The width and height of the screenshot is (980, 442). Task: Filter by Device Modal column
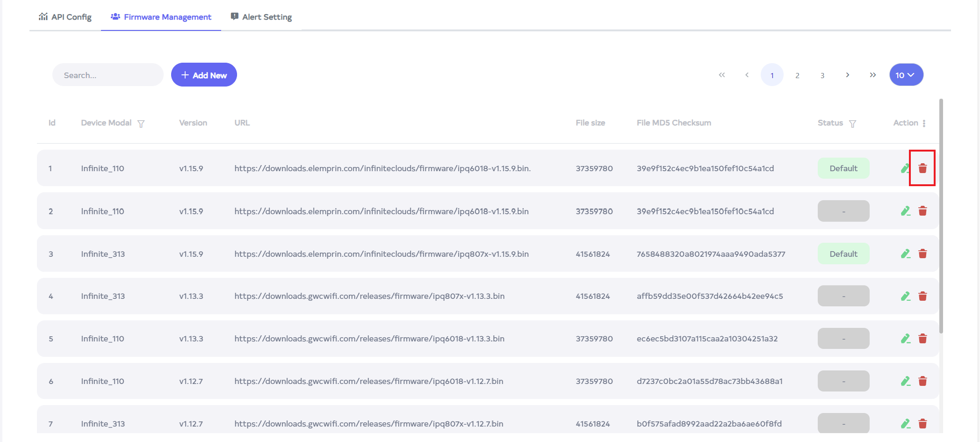pos(141,123)
